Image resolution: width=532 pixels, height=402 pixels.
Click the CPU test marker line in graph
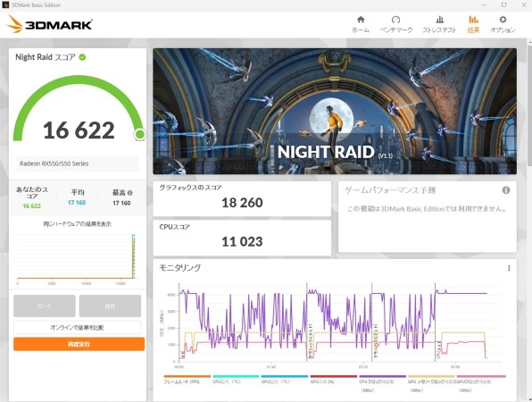pyautogui.click(x=435, y=322)
